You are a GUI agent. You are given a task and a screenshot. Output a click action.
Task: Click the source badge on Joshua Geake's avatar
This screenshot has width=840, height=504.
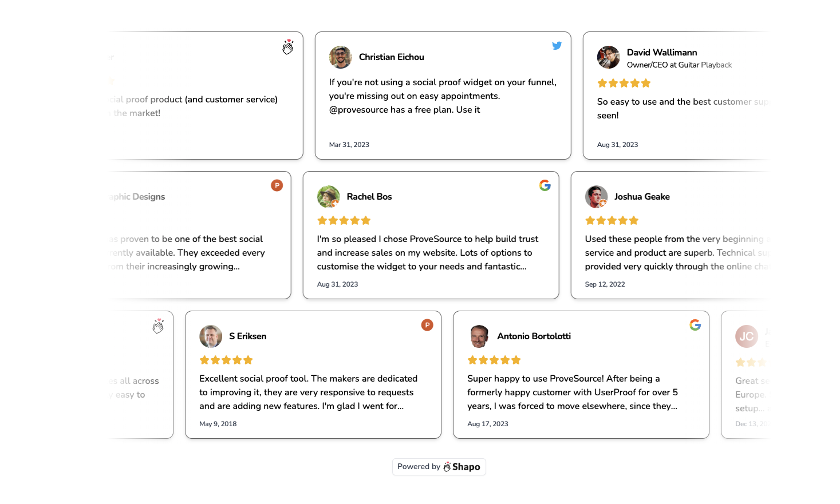pos(604,204)
